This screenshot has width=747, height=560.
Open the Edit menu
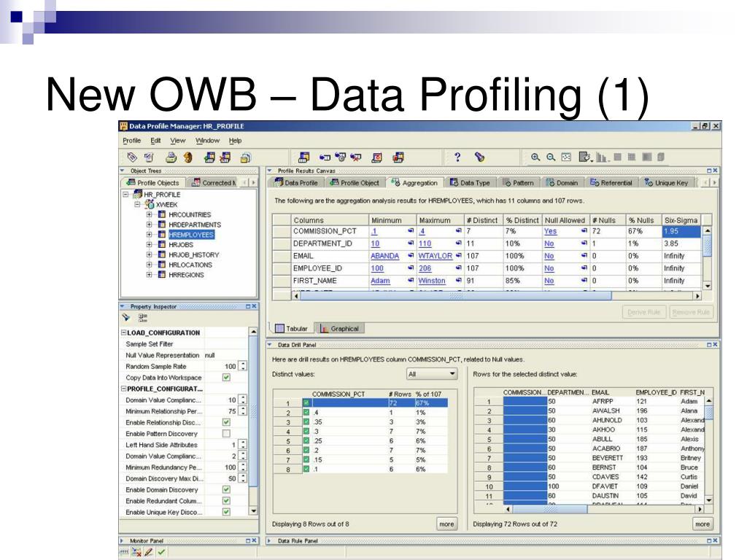155,141
